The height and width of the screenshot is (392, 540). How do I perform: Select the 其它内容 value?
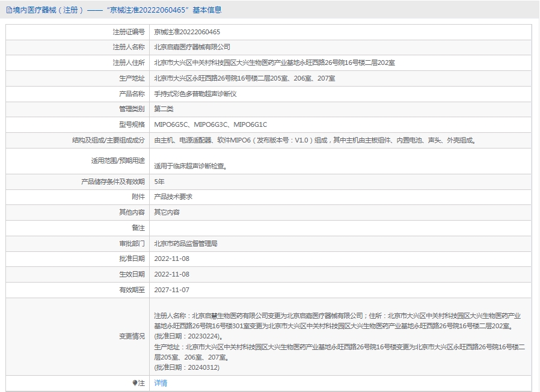coord(167,212)
